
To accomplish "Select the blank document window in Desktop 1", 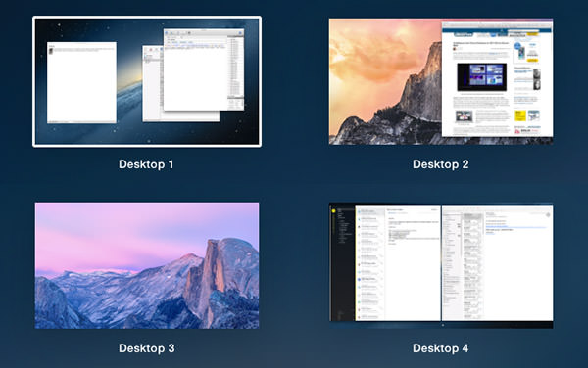I will 81,82.
